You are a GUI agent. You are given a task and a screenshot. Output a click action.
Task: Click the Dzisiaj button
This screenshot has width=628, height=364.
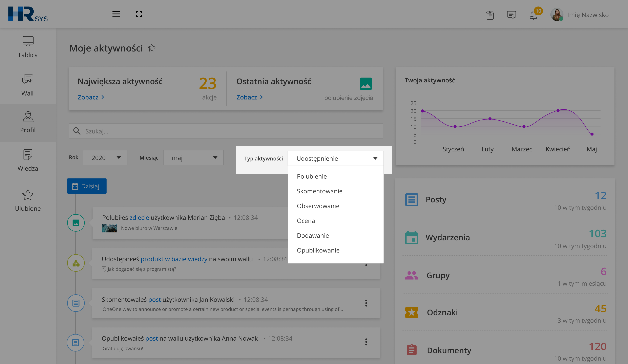click(x=87, y=186)
